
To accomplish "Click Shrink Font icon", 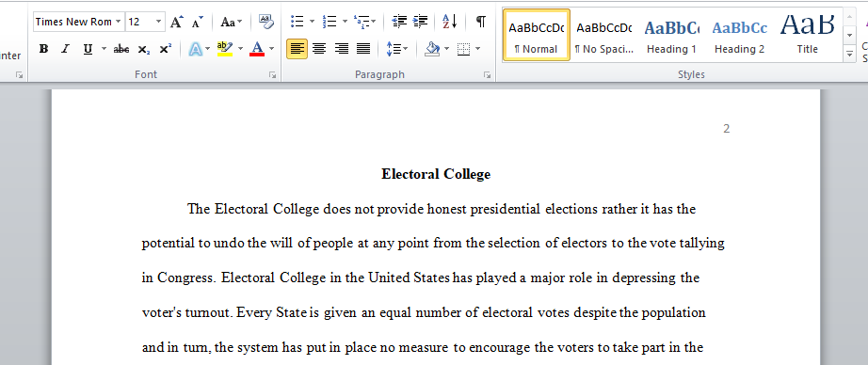I will (x=197, y=22).
